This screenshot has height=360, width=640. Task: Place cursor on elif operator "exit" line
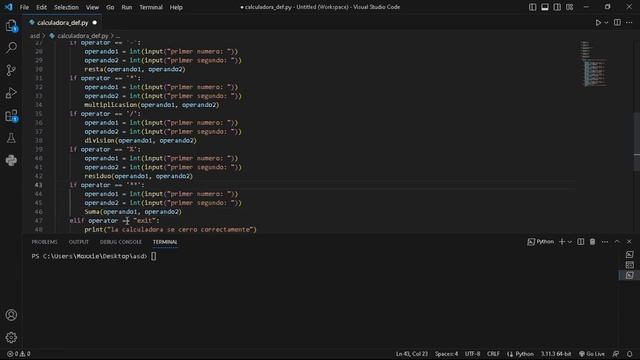(x=114, y=220)
